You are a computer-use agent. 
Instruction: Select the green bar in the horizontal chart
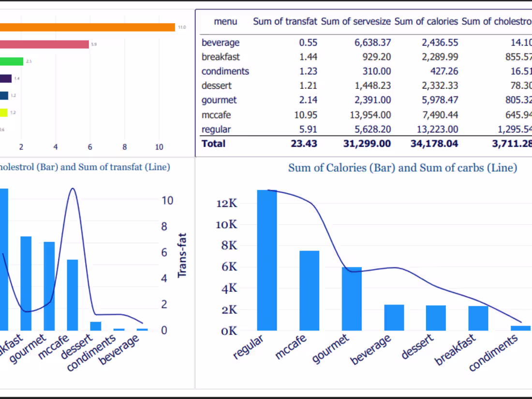coord(12,61)
